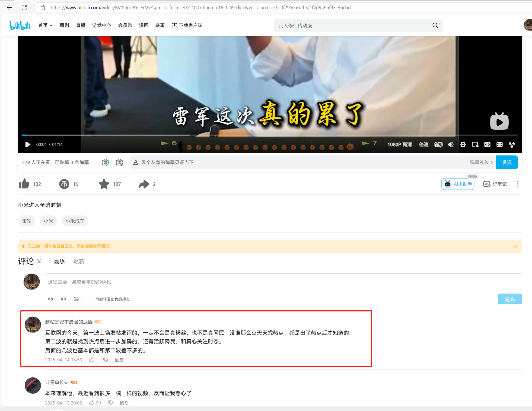The image size is (532, 411).
Task: Toggle the danmaku display switch
Action: 105,162
